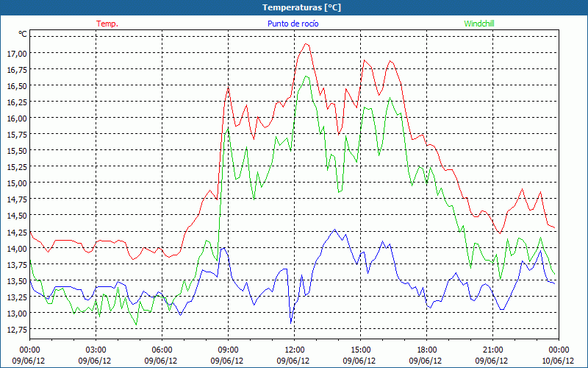This screenshot has width=588, height=368.
Task: Click the 21:00 time axis label
Action: 492,350
